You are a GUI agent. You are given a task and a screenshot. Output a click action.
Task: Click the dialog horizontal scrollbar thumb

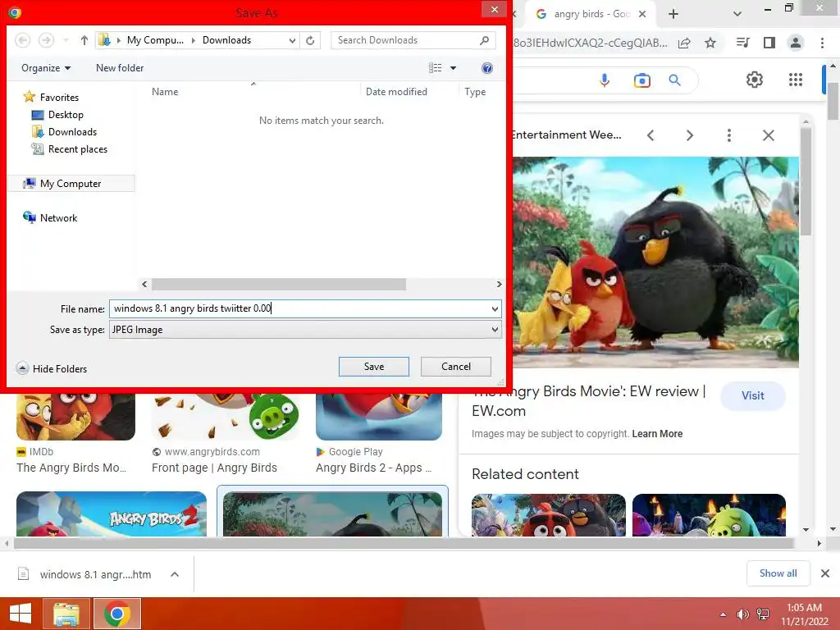279,284
